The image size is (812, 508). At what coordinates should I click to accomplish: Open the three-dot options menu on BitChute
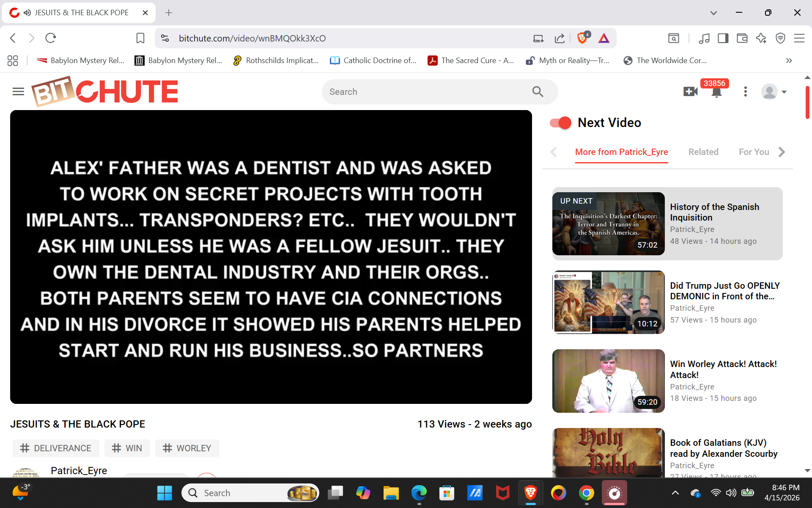pos(745,91)
